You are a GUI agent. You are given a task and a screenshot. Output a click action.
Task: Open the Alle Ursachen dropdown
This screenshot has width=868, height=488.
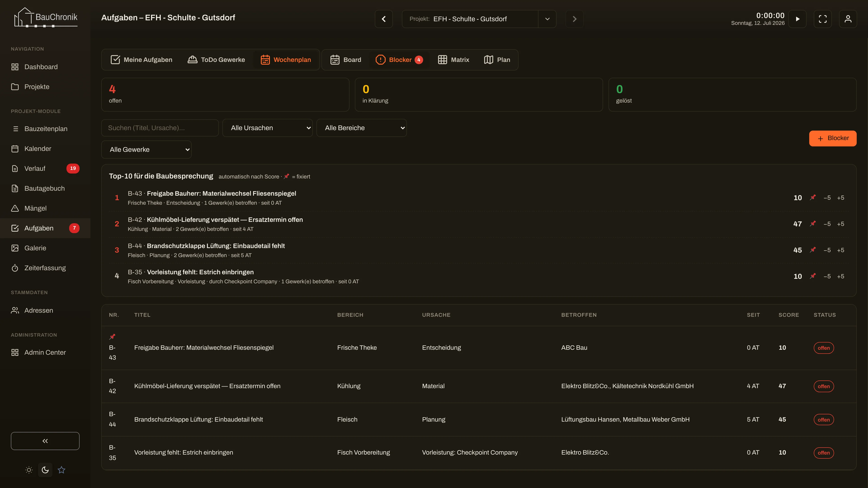point(268,128)
